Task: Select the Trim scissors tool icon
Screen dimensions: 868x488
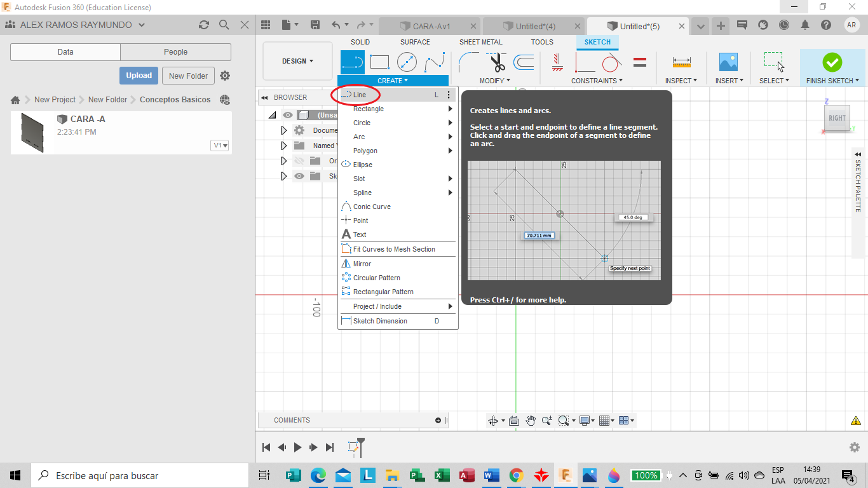Action: (497, 62)
